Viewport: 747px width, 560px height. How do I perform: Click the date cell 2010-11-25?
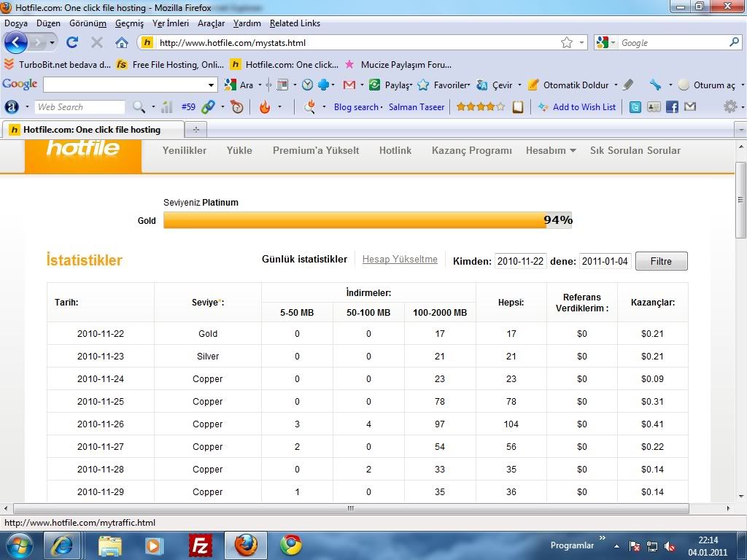pyautogui.click(x=101, y=402)
